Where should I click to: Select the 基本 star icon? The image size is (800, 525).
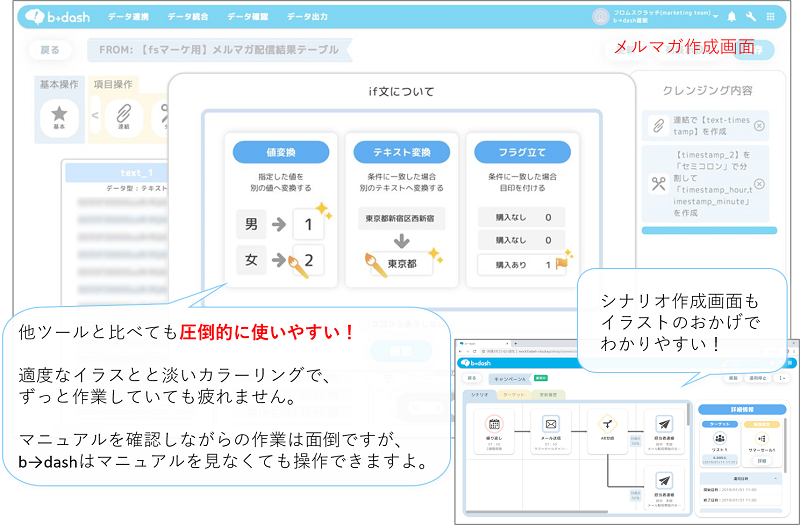click(59, 118)
